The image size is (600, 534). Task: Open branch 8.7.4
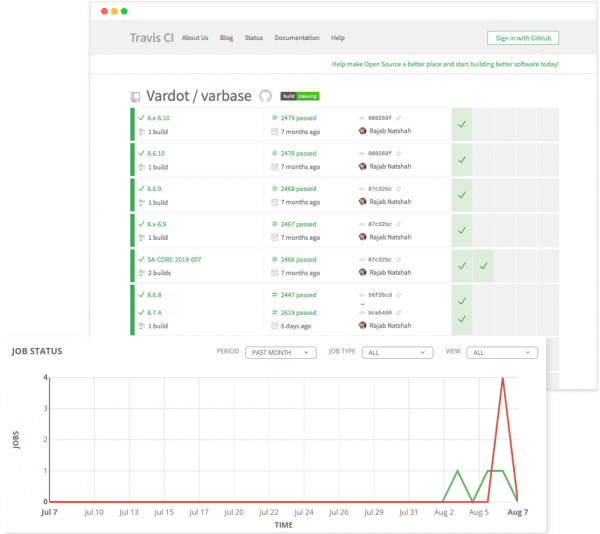pyautogui.click(x=154, y=313)
